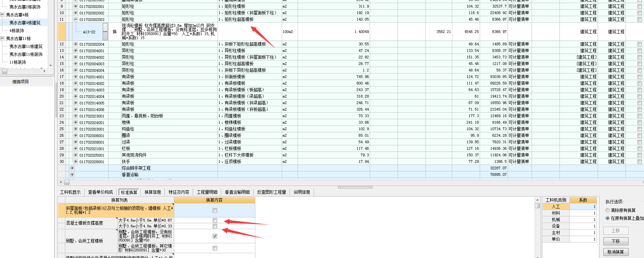This screenshot has width=644, height=258.
Task: Open the 说明信息 tab
Action: (x=302, y=192)
